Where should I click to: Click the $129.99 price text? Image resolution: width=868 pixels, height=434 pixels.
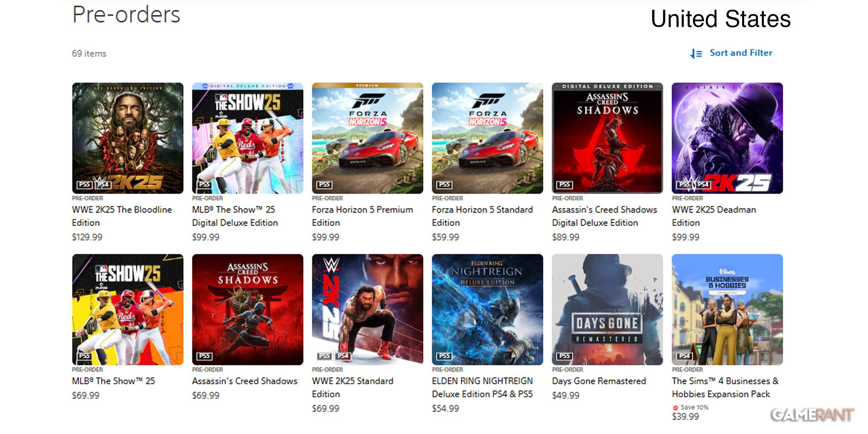click(87, 237)
